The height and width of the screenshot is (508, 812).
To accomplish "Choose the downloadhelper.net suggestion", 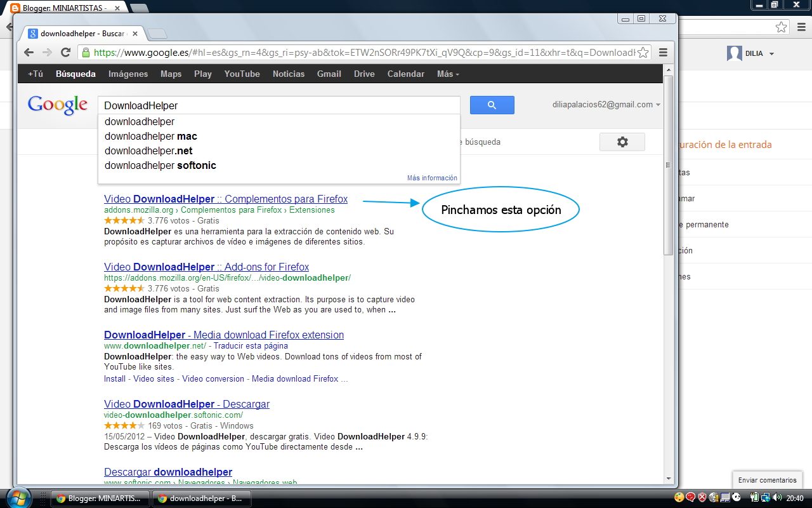I will click(x=278, y=150).
